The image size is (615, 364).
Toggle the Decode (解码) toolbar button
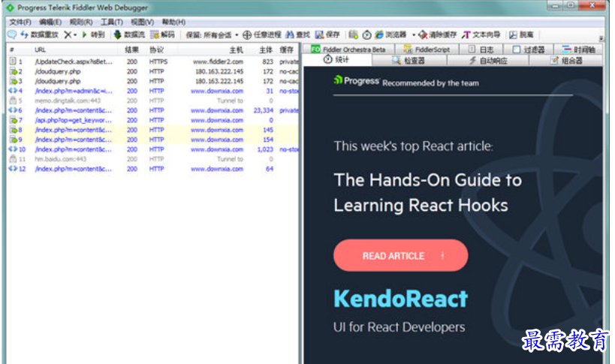pyautogui.click(x=162, y=35)
